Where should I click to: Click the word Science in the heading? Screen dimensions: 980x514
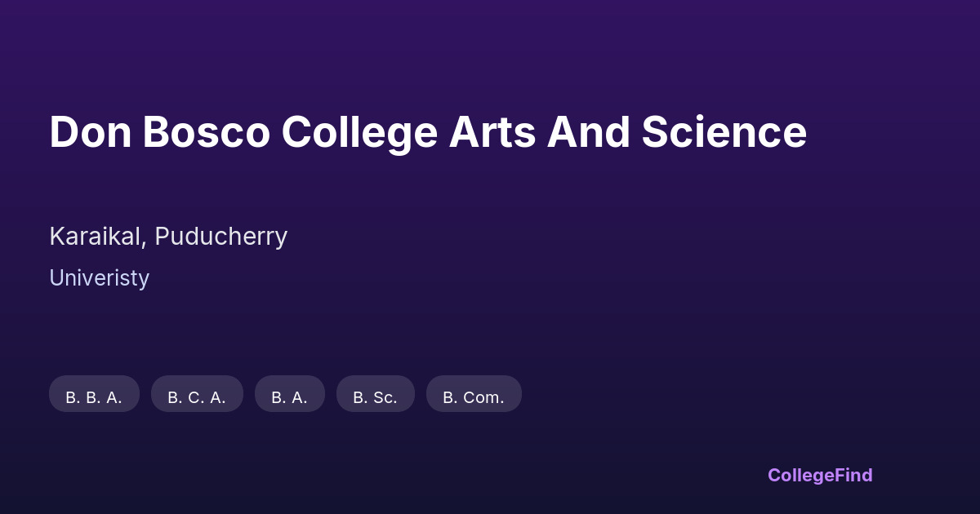pos(724,132)
